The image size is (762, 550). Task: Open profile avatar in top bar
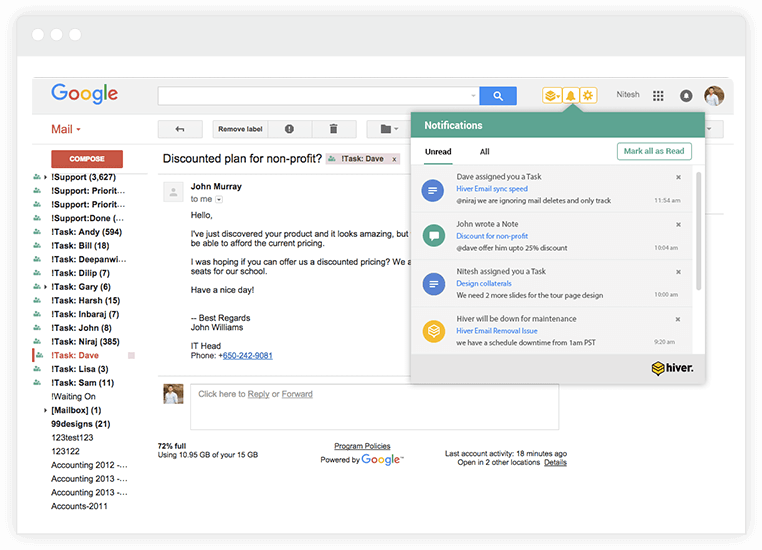pos(714,96)
